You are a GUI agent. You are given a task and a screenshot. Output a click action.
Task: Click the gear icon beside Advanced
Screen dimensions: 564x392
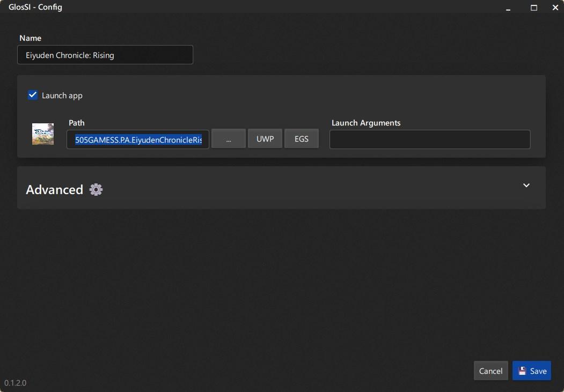coord(96,189)
